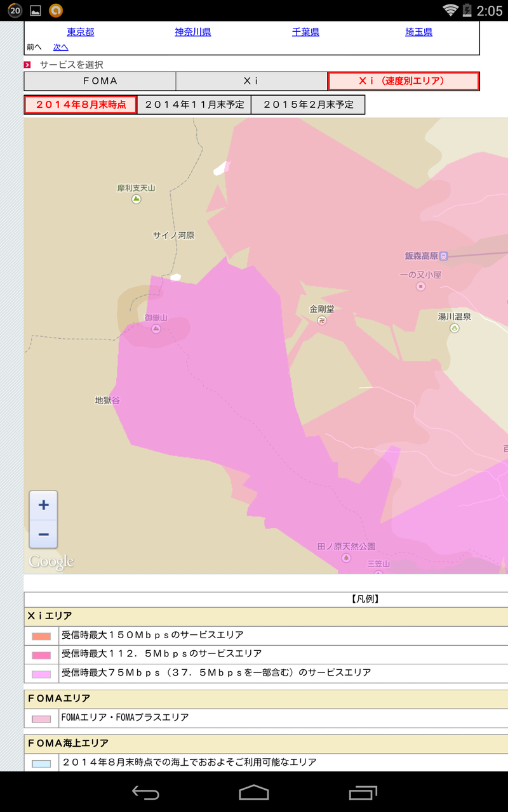Select the 2015年2月末予定 tab
Screen dimensions: 508x812
308,105
